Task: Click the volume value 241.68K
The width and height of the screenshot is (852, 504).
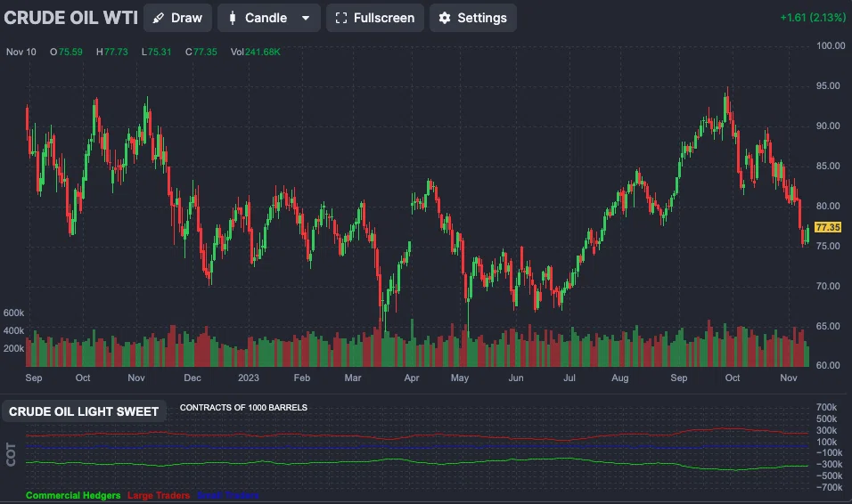Action: 262,53
